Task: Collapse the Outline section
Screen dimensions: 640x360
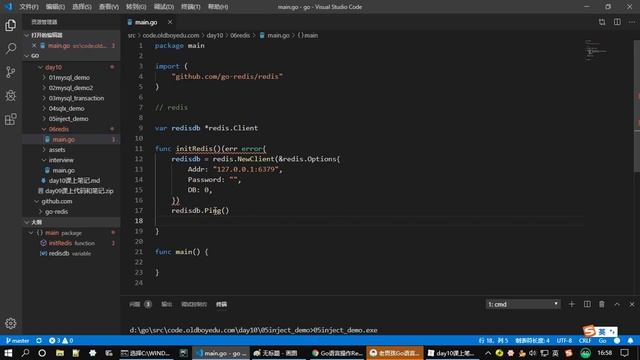Action: (71, 222)
